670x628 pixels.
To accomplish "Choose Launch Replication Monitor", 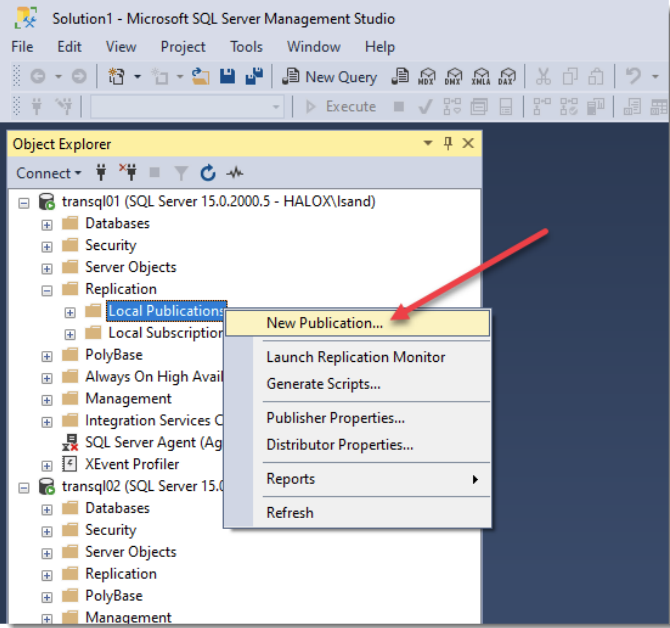I will tap(358, 357).
